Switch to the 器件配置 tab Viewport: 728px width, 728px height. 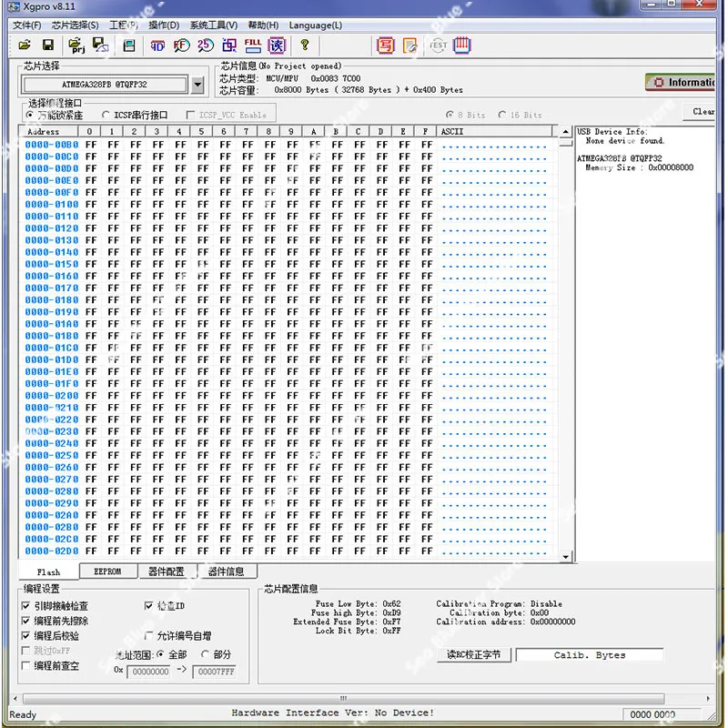coord(166,572)
